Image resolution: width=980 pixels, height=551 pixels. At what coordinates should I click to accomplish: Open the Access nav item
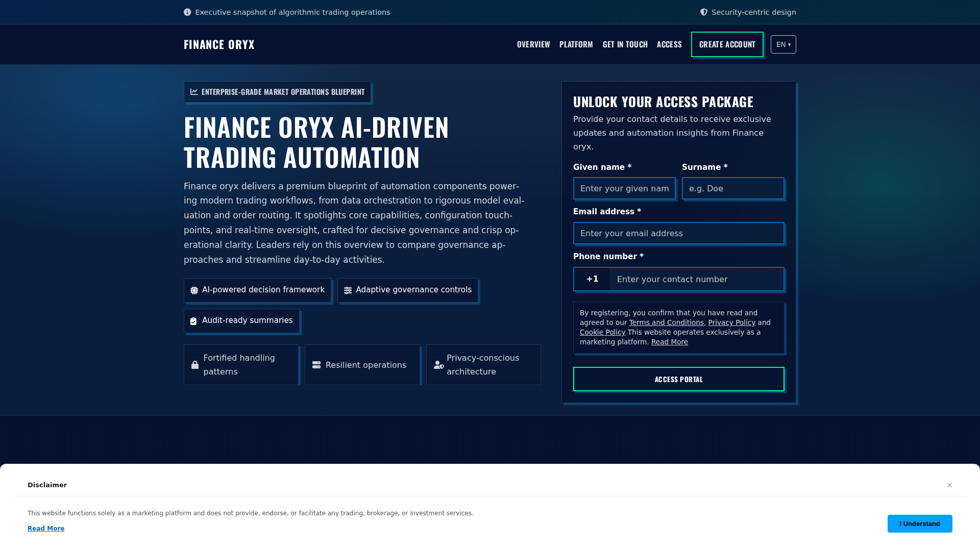coord(669,44)
